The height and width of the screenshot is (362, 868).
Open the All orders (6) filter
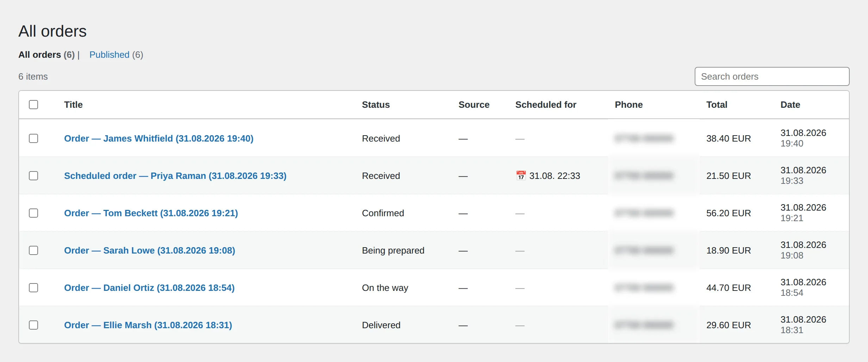point(46,55)
